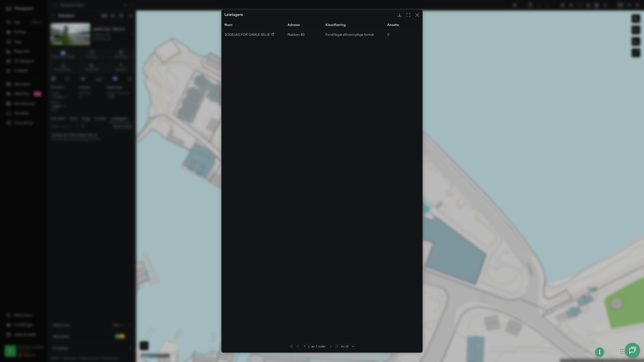Click the Leietagere dialog title
This screenshot has width=644, height=362.
[x=234, y=15]
